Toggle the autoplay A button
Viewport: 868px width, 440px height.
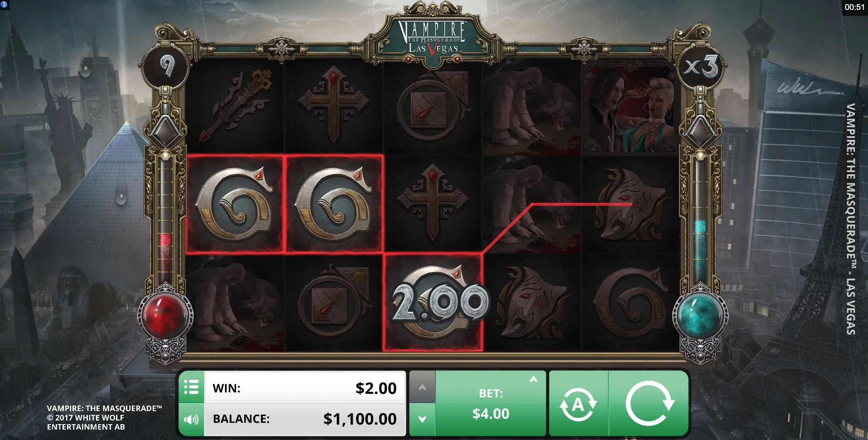coord(578,403)
